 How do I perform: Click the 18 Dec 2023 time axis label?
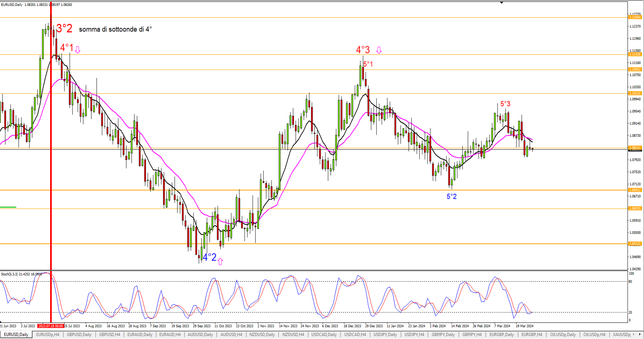(x=352, y=326)
